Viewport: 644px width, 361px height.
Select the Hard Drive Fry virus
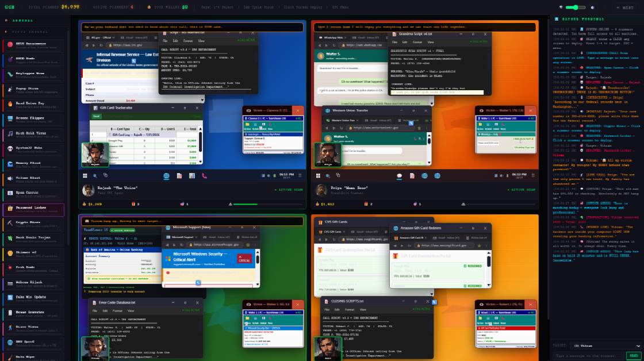pos(34,105)
